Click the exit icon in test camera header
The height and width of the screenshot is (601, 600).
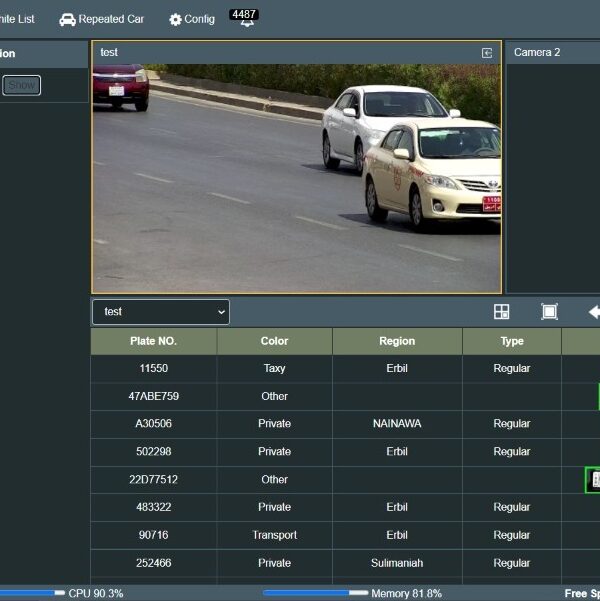[487, 53]
